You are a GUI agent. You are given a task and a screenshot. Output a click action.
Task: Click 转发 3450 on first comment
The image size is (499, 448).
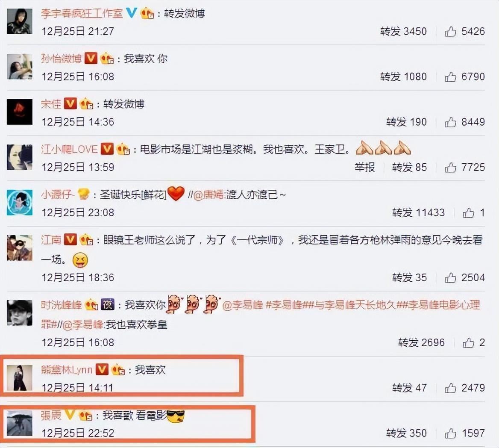pyautogui.click(x=404, y=31)
